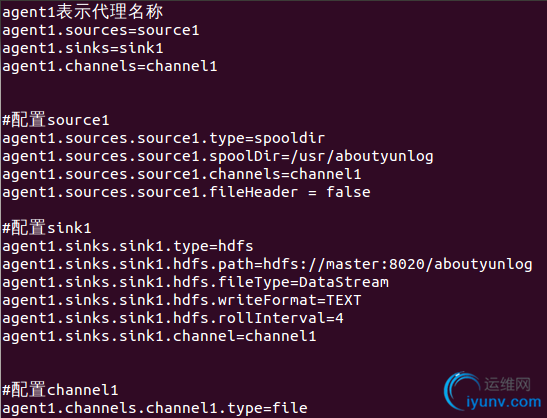Image resolution: width=547 pixels, height=418 pixels.
Task: Click the agent1.sources=source1 line
Action: click(101, 31)
